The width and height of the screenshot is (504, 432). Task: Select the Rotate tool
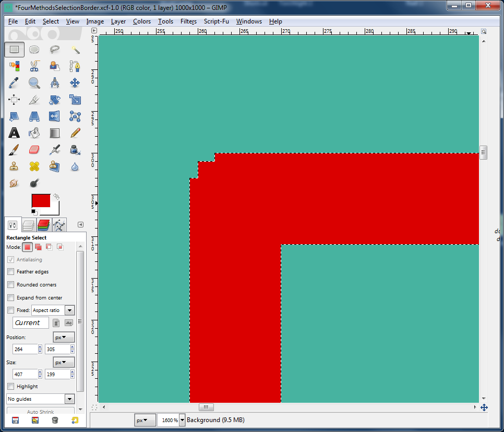click(55, 100)
